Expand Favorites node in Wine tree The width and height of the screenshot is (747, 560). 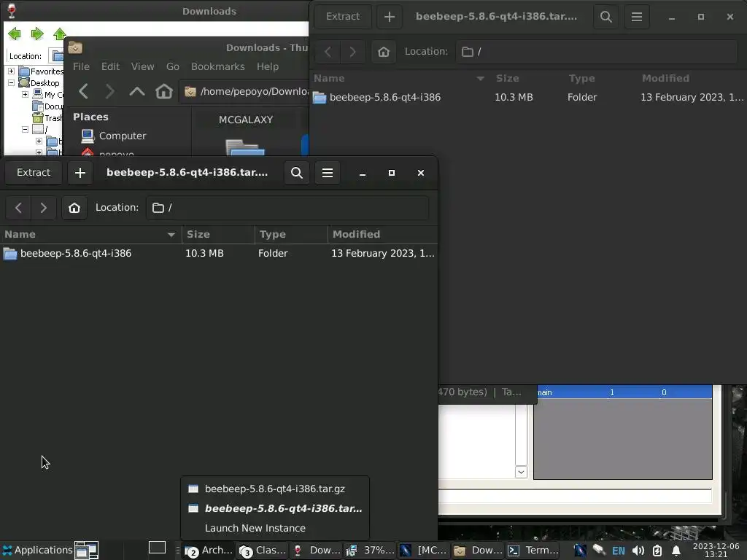(11, 71)
